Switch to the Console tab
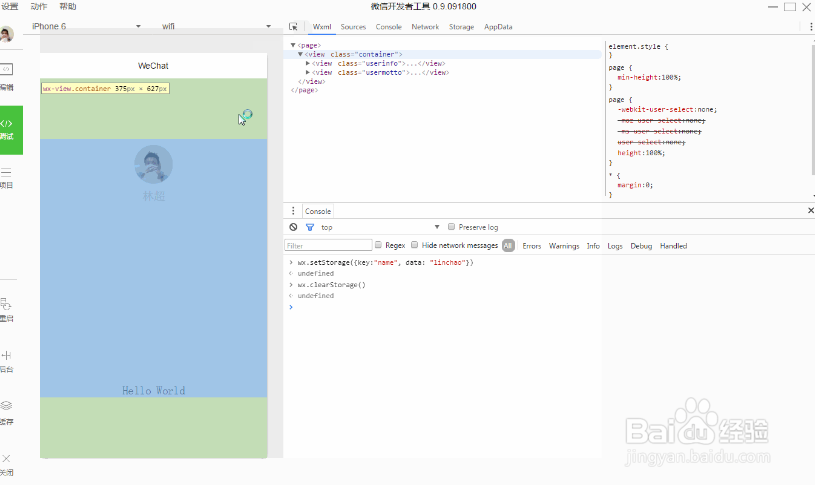Screen dimensions: 815x485 389,27
